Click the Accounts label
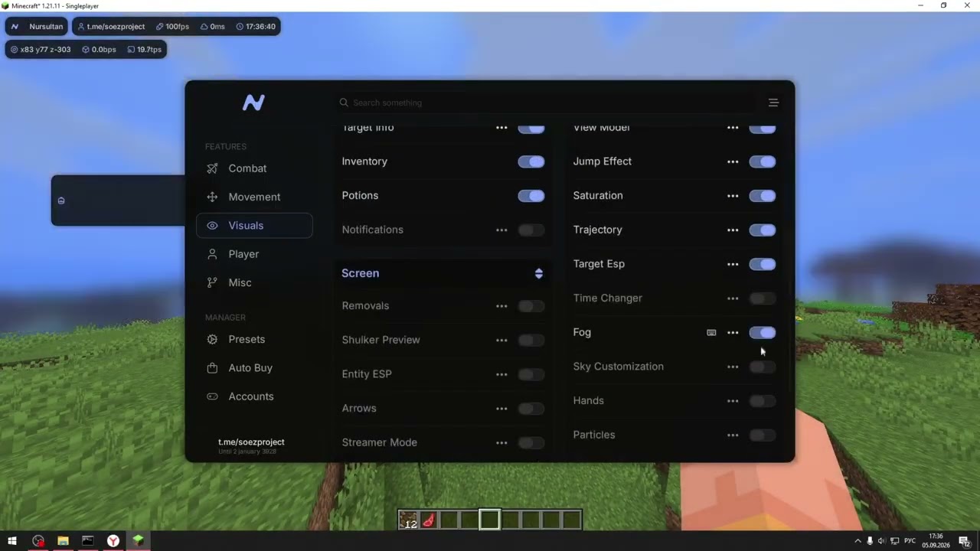 click(251, 396)
